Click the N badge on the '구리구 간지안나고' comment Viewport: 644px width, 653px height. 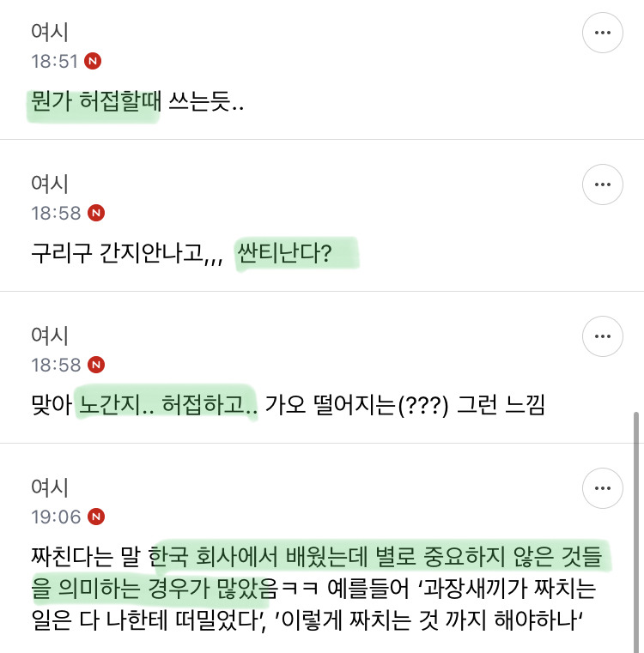96,212
